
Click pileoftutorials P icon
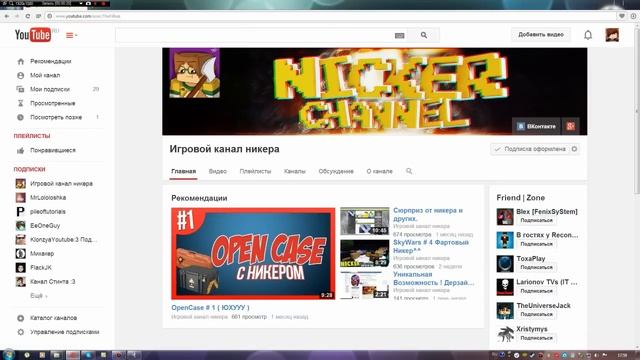pyautogui.click(x=20, y=212)
